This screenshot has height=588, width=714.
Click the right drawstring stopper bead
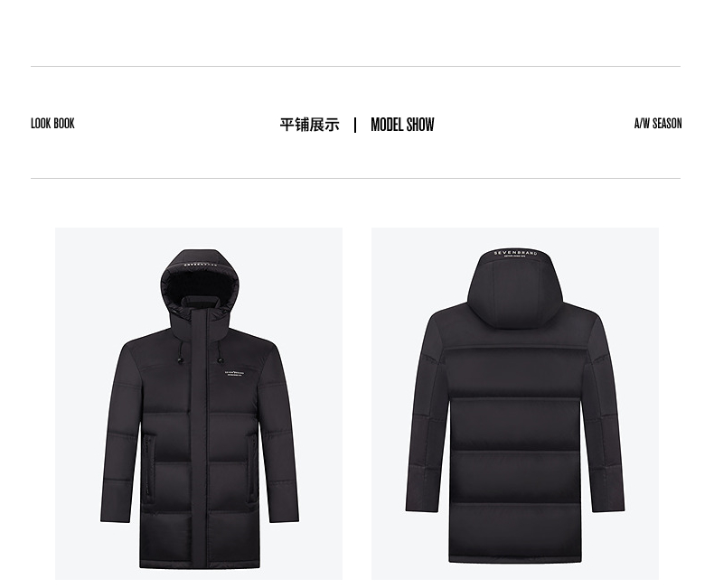coord(221,360)
